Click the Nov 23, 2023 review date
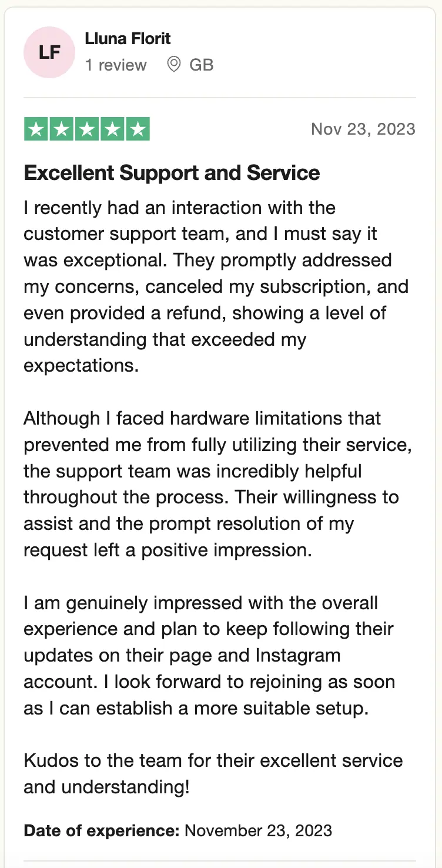 (x=363, y=129)
